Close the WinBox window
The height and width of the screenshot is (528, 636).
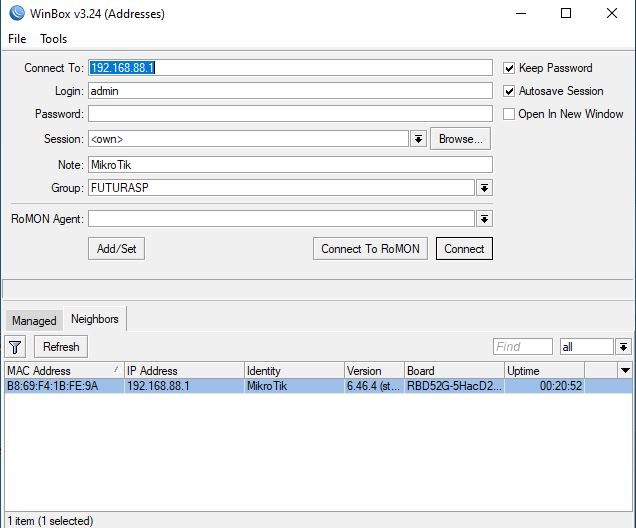(612, 13)
